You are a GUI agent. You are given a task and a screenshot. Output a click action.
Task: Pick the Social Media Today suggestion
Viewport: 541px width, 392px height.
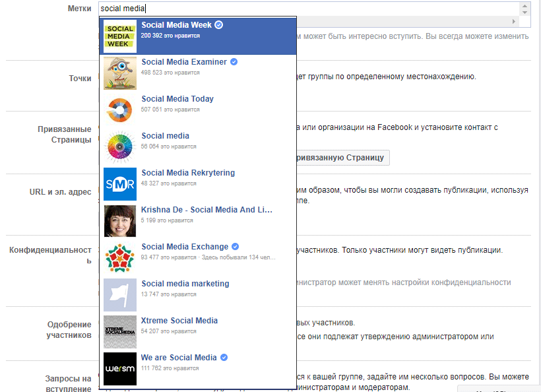(198, 110)
